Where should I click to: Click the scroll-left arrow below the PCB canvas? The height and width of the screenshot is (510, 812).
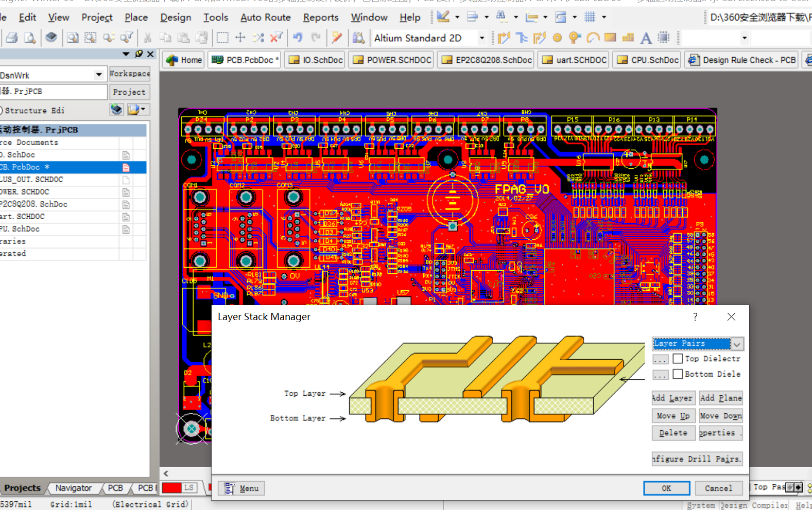click(166, 473)
